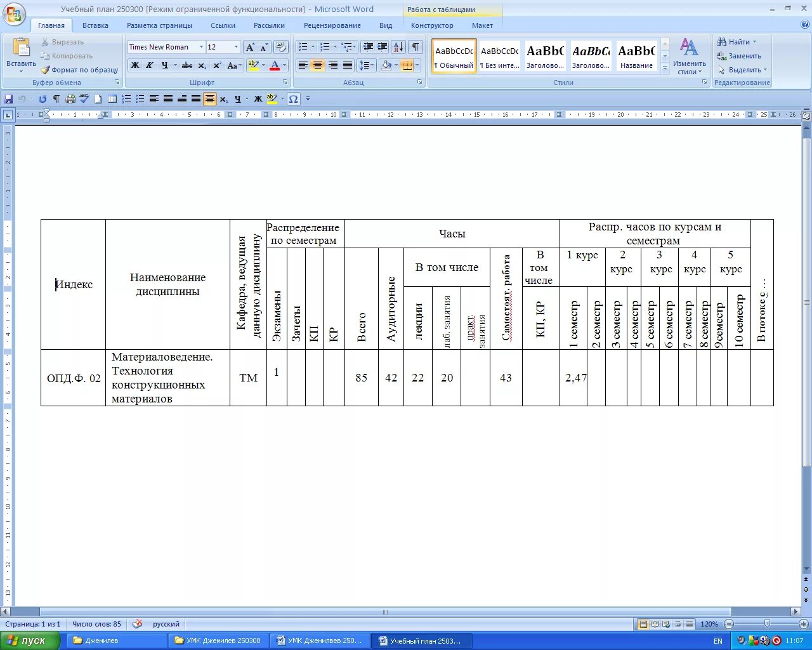Click the Windows пуск Start button

point(30,640)
